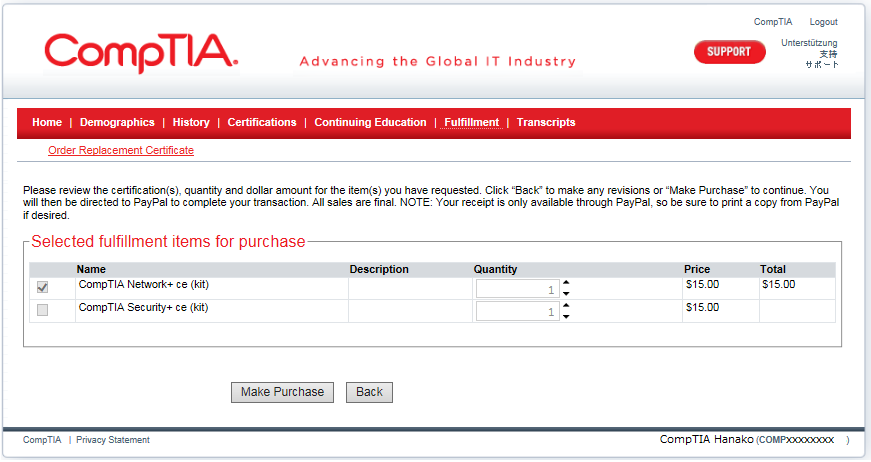This screenshot has width=871, height=462.
Task: Click the Order Replacement Certificate link
Action: [121, 150]
